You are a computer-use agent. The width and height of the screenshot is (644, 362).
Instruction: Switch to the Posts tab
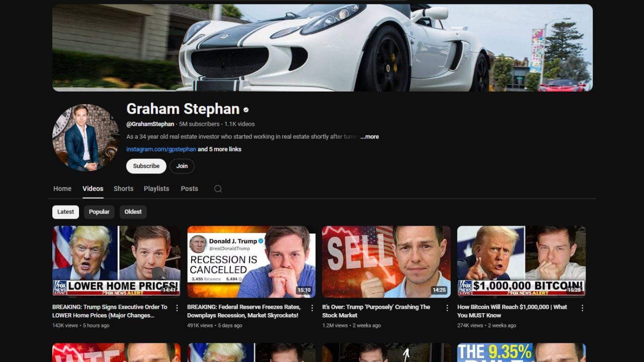click(189, 189)
